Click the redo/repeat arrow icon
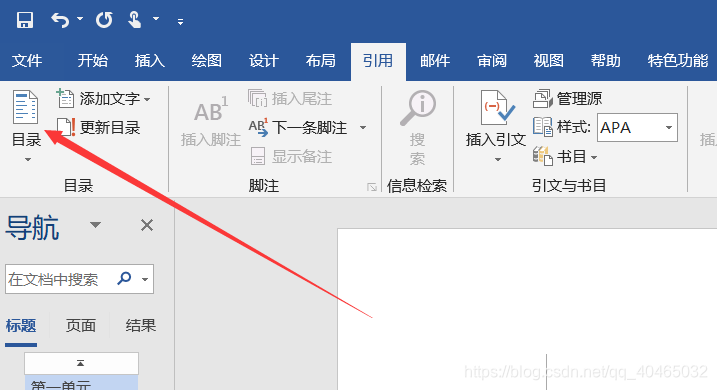 tap(104, 20)
